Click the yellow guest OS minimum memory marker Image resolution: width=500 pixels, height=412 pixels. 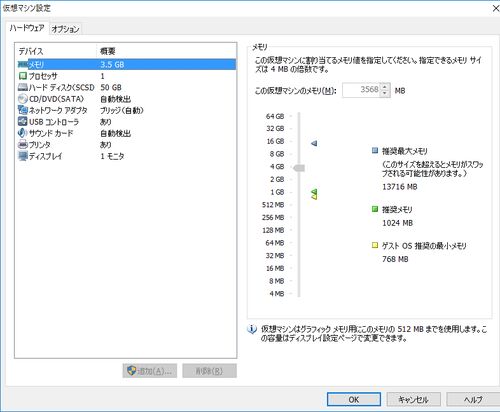[x=314, y=197]
